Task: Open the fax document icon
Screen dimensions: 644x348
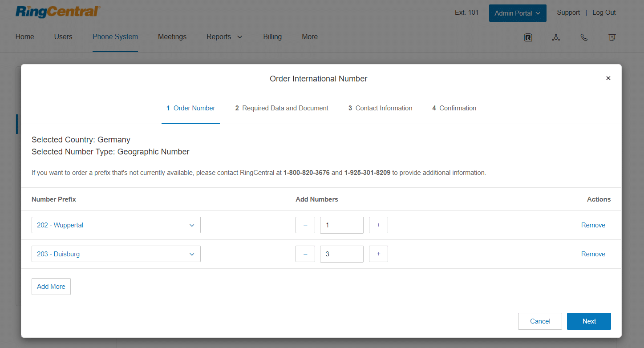Action: coord(612,38)
